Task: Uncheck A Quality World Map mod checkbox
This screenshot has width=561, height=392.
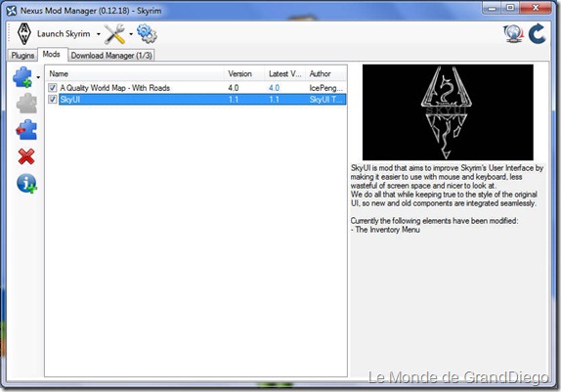Action: [x=53, y=88]
